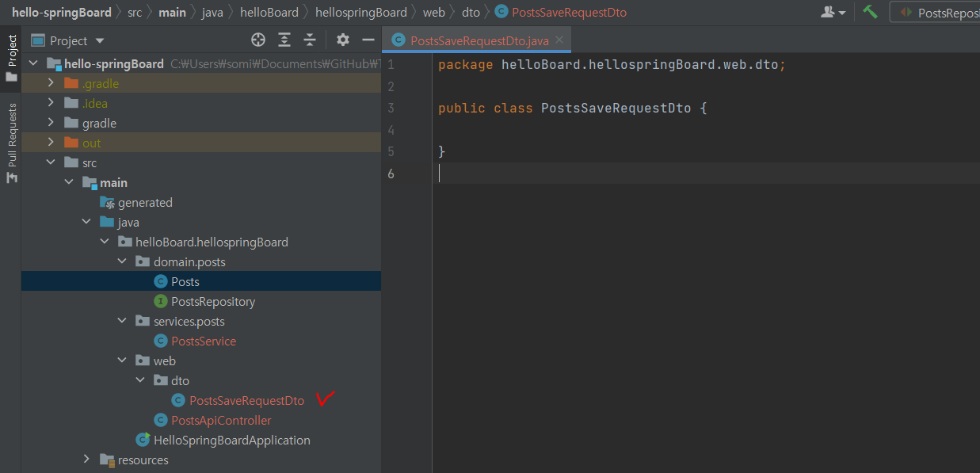This screenshot has height=473, width=980.
Task: Collapse the java folder
Action: 86,222
